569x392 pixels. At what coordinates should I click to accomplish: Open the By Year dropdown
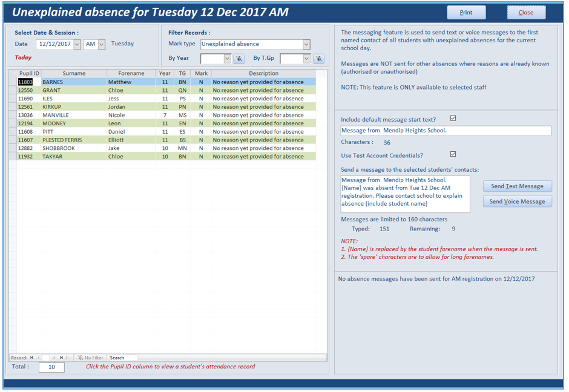(x=227, y=59)
